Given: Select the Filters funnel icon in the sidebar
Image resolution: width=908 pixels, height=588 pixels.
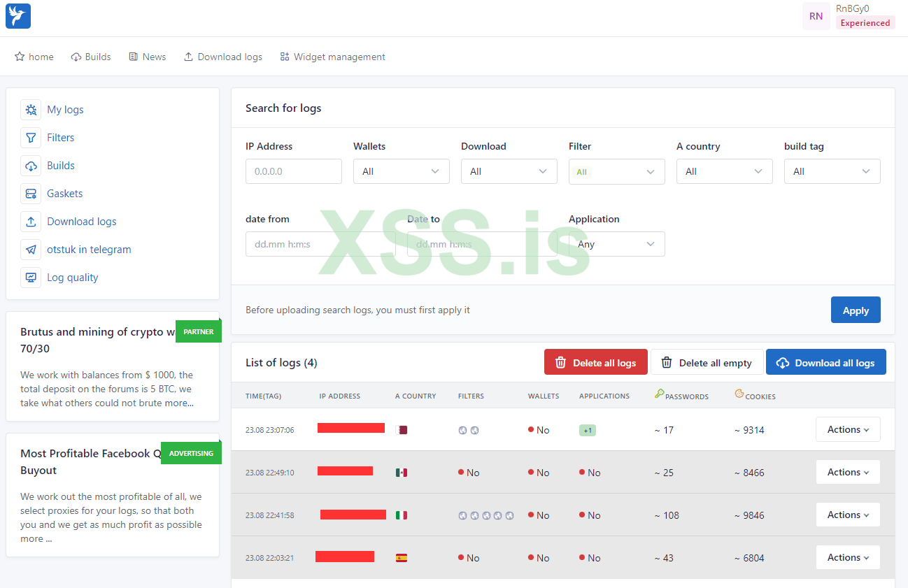Looking at the screenshot, I should coord(31,138).
